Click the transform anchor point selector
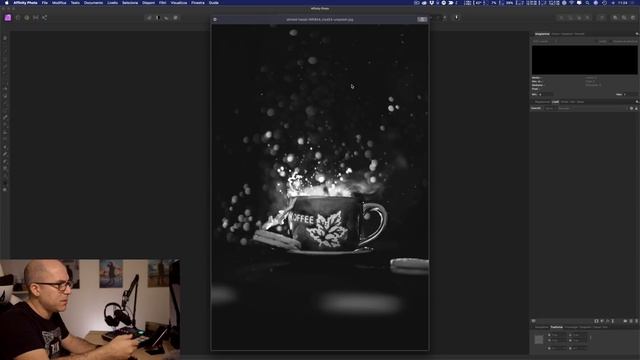 pos(539,339)
